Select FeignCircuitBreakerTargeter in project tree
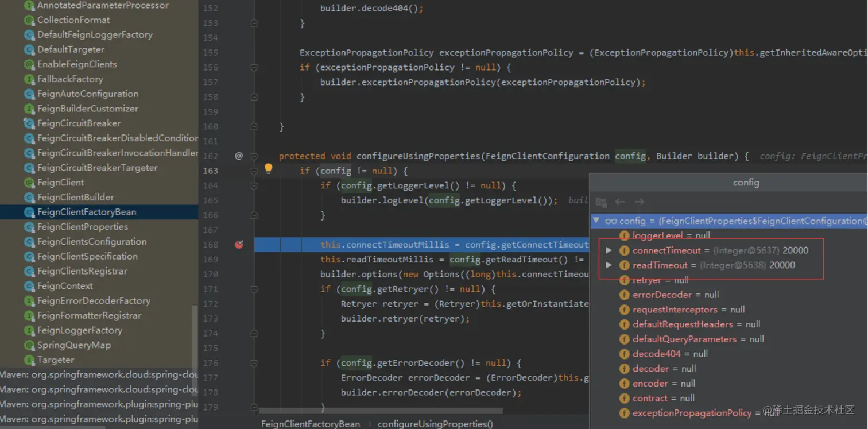The image size is (868, 429). point(99,168)
